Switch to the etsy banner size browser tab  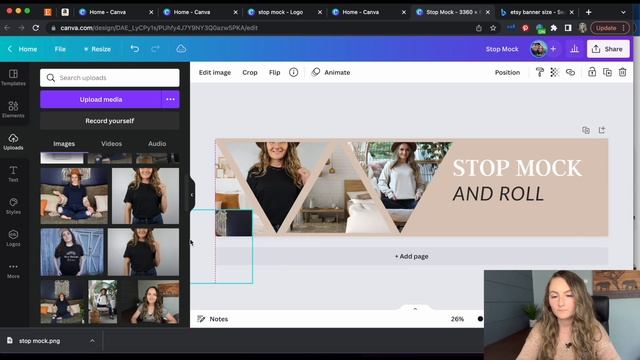point(536,12)
